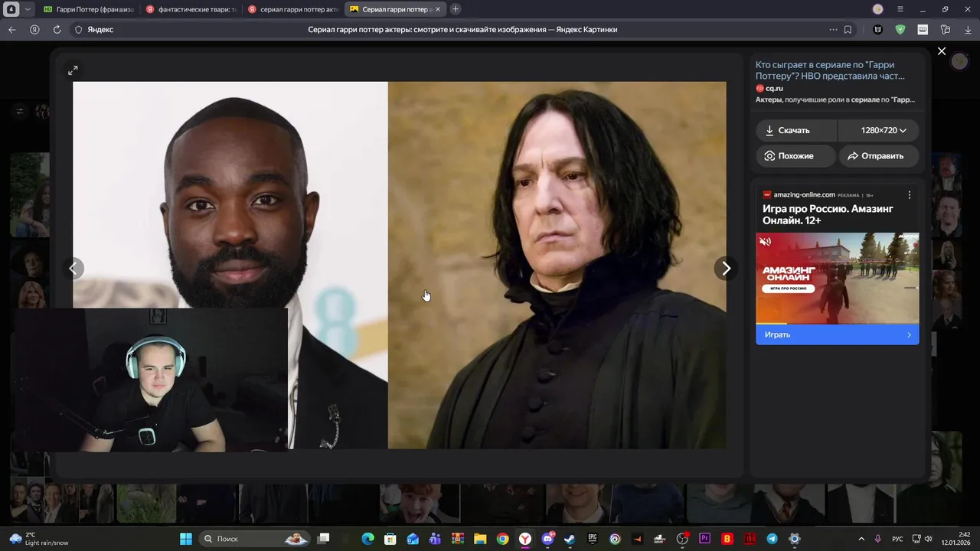Click the Скачать download button
Image resolution: width=980 pixels, height=551 pixels.
point(796,130)
